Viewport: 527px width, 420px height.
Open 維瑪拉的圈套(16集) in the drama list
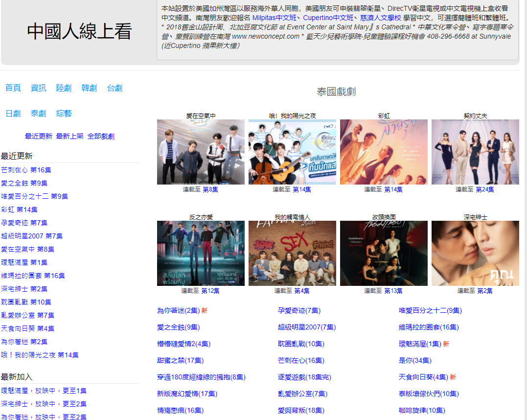point(429,327)
